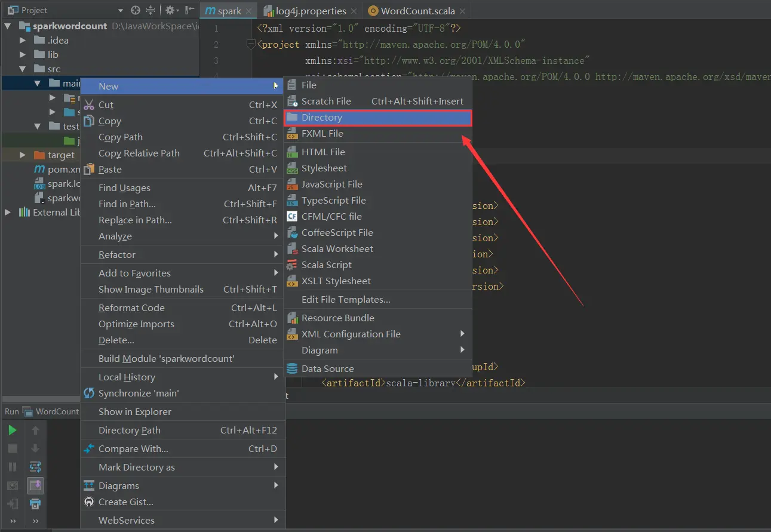Switch to the log4j.properties tab
The image size is (771, 532).
click(311, 11)
